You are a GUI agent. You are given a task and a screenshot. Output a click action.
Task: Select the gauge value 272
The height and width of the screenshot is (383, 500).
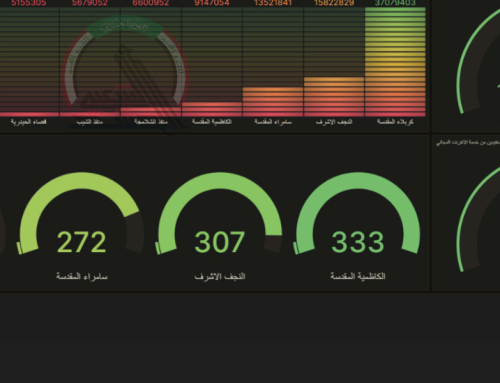coord(82,242)
